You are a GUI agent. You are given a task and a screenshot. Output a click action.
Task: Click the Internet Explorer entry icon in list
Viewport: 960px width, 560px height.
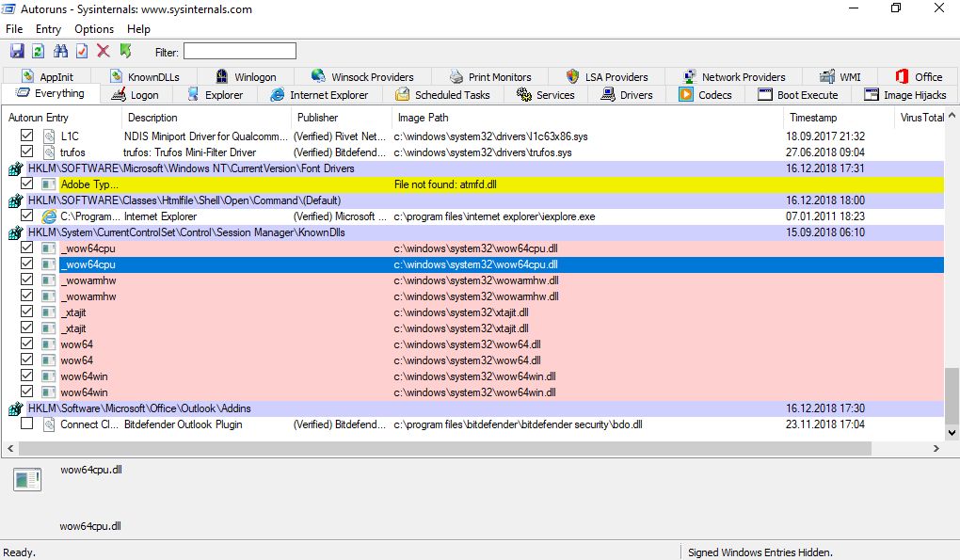(x=49, y=216)
